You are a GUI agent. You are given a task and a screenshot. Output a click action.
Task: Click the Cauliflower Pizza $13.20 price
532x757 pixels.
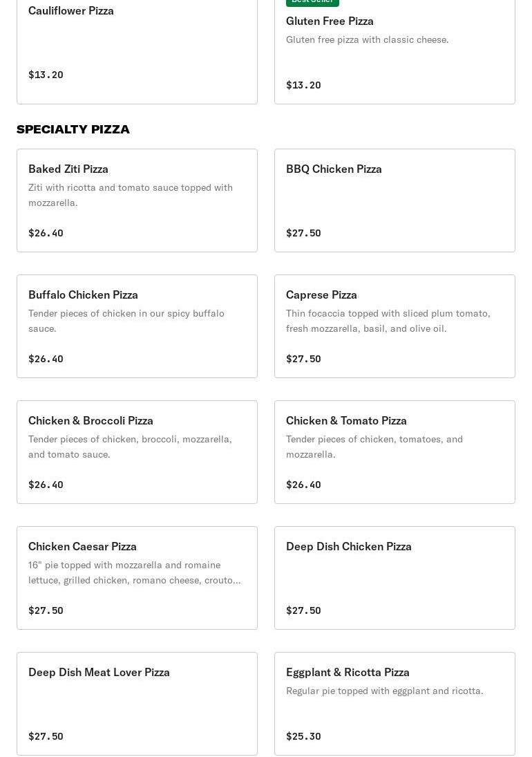[46, 75]
